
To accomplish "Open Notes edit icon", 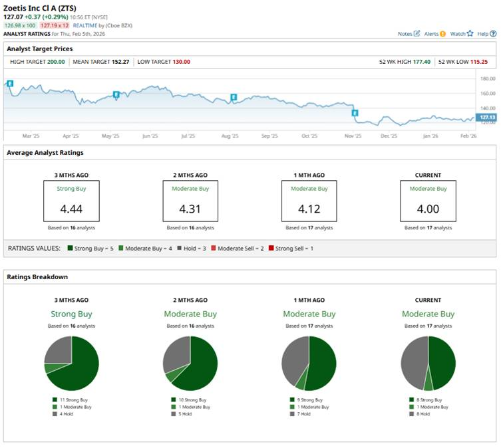I will [x=417, y=33].
